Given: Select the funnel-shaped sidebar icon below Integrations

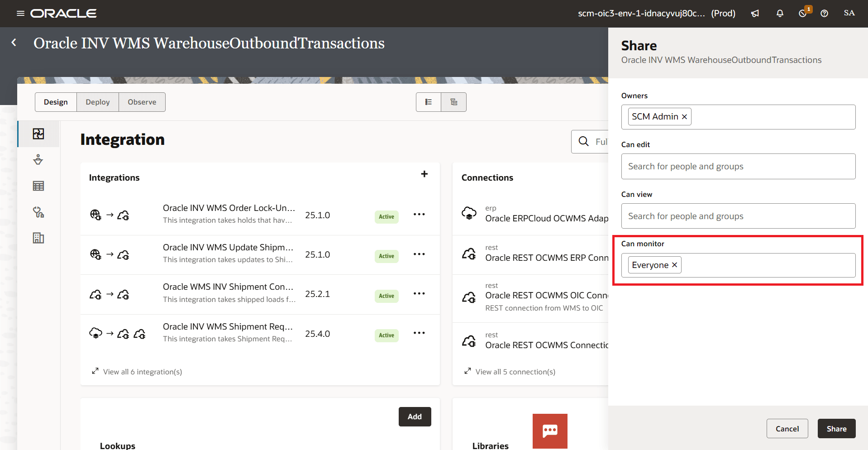Looking at the screenshot, I should pyautogui.click(x=38, y=160).
